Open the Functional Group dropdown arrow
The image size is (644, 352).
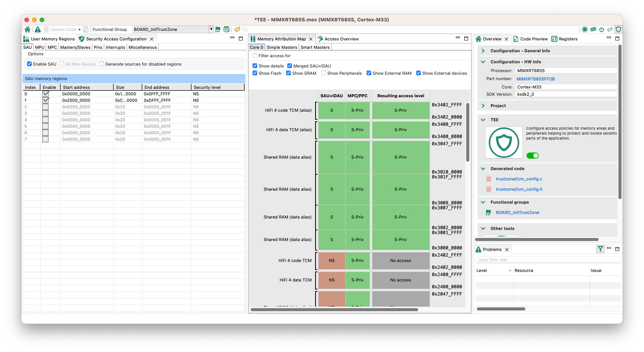211,29
